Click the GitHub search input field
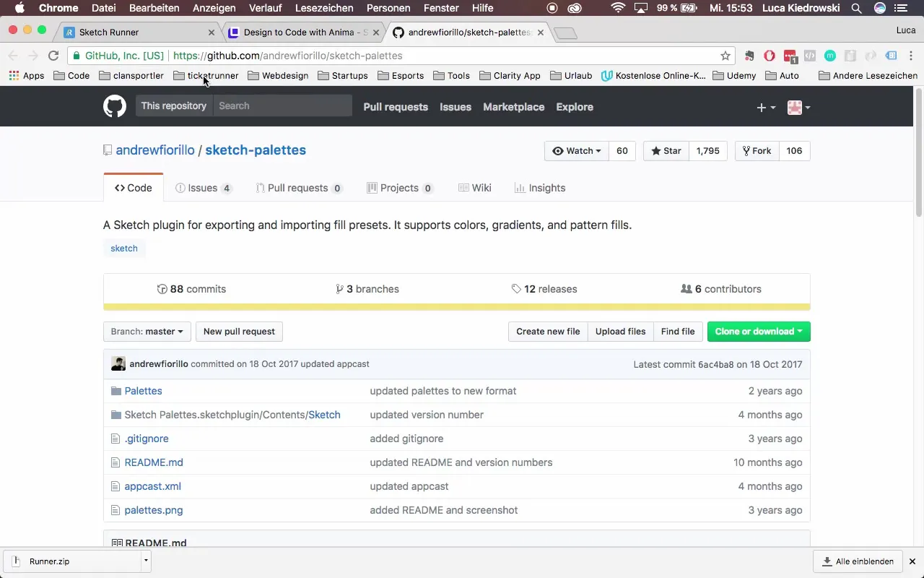 pos(282,105)
